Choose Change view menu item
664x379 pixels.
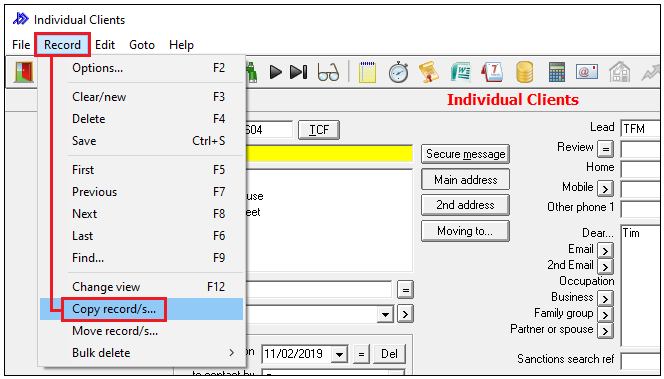coord(142,287)
